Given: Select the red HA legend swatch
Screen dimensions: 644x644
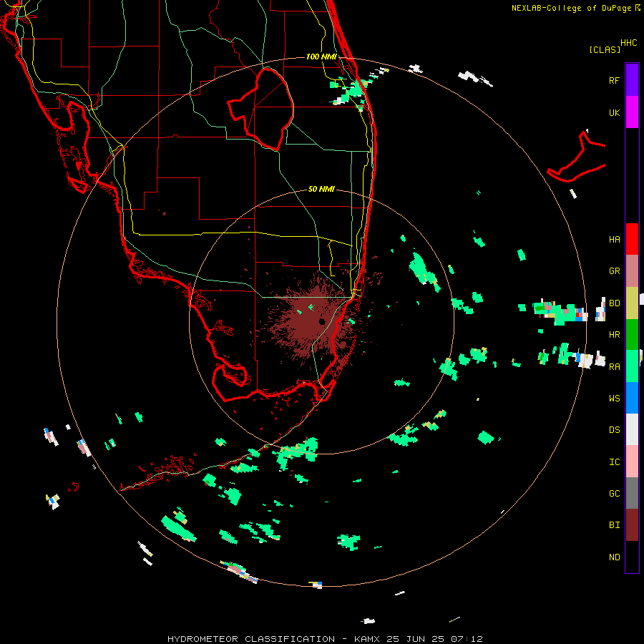Looking at the screenshot, I should coord(632,239).
